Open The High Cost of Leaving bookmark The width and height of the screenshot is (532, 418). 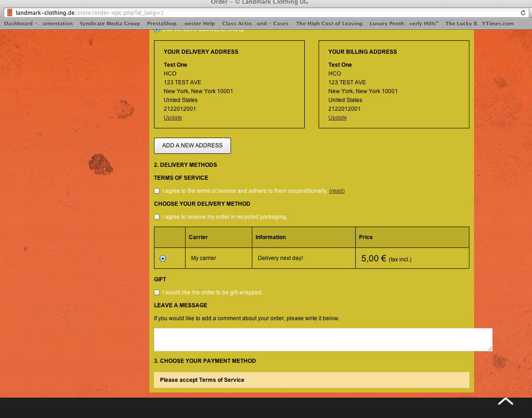point(329,24)
